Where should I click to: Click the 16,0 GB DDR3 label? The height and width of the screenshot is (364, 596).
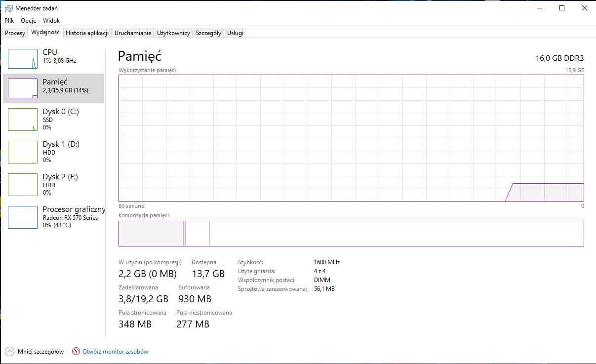click(559, 58)
